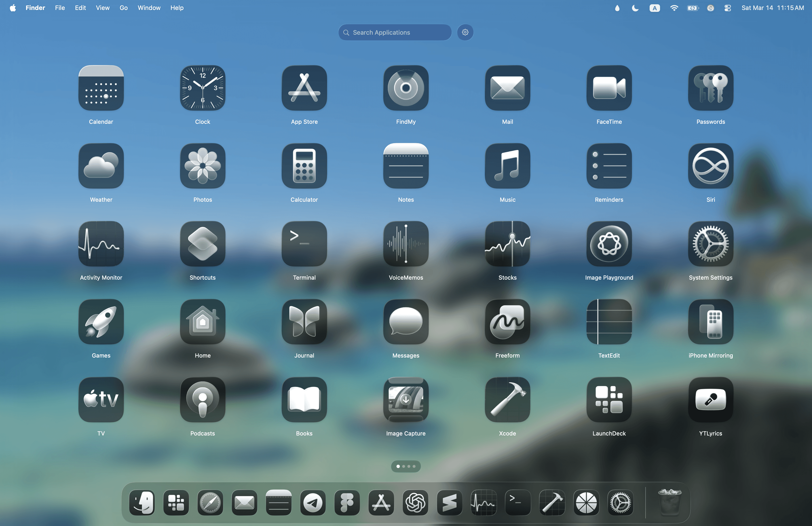Screen dimensions: 812x526
Task: Open launcher settings gear beside search
Action: click(x=465, y=32)
